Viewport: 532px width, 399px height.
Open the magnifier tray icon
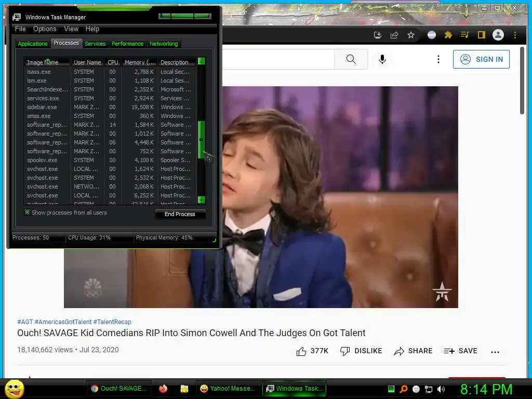point(403,389)
